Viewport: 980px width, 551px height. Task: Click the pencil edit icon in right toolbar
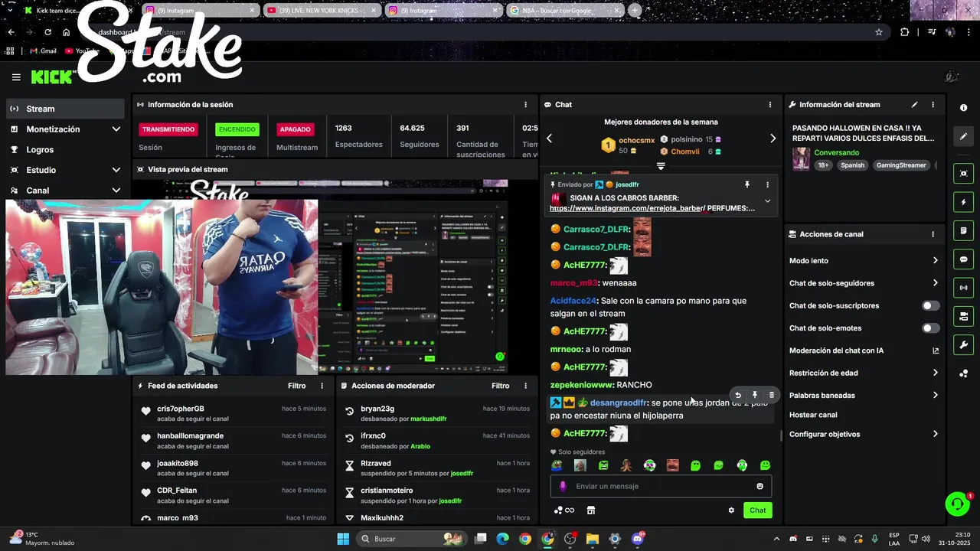tap(963, 136)
